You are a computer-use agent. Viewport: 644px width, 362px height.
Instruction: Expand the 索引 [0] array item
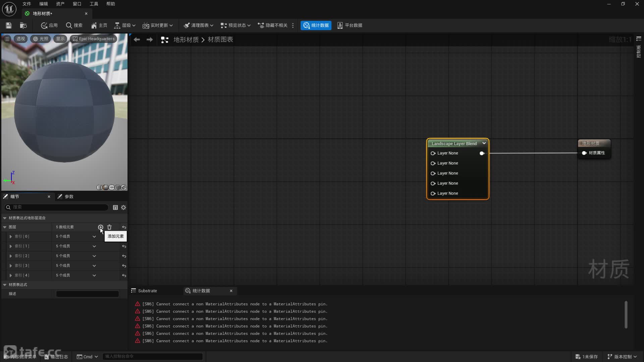(11, 237)
